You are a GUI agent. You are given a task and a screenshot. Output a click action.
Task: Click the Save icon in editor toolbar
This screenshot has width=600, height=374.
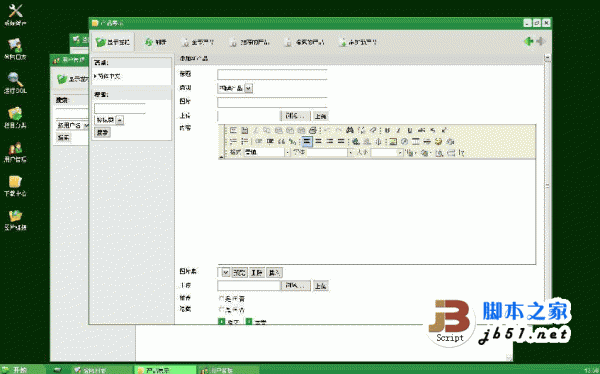tap(245, 131)
